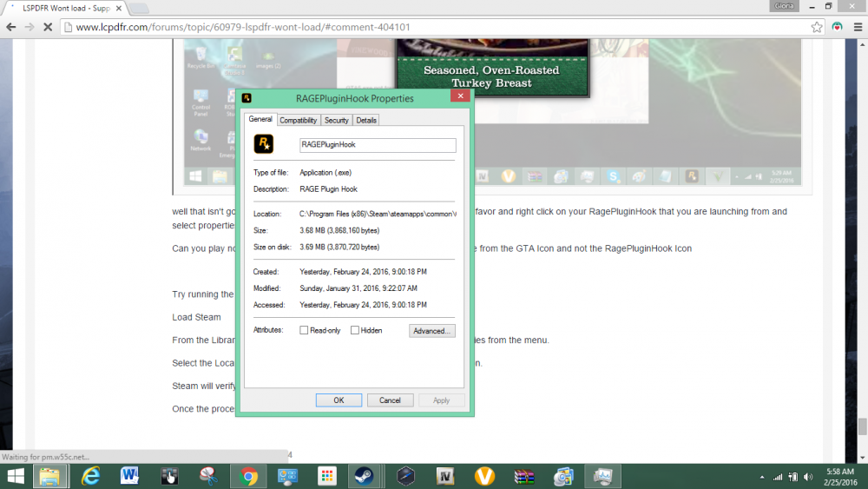The width and height of the screenshot is (868, 489).
Task: Show hidden system tray icons
Action: click(762, 477)
